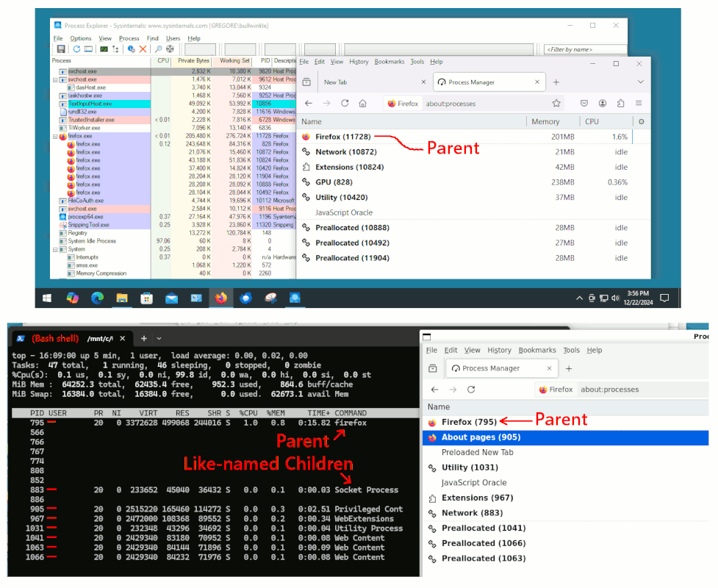This screenshot has height=588, width=718.
Task: Open Microsoft Edge from the taskbar
Action: point(97,298)
